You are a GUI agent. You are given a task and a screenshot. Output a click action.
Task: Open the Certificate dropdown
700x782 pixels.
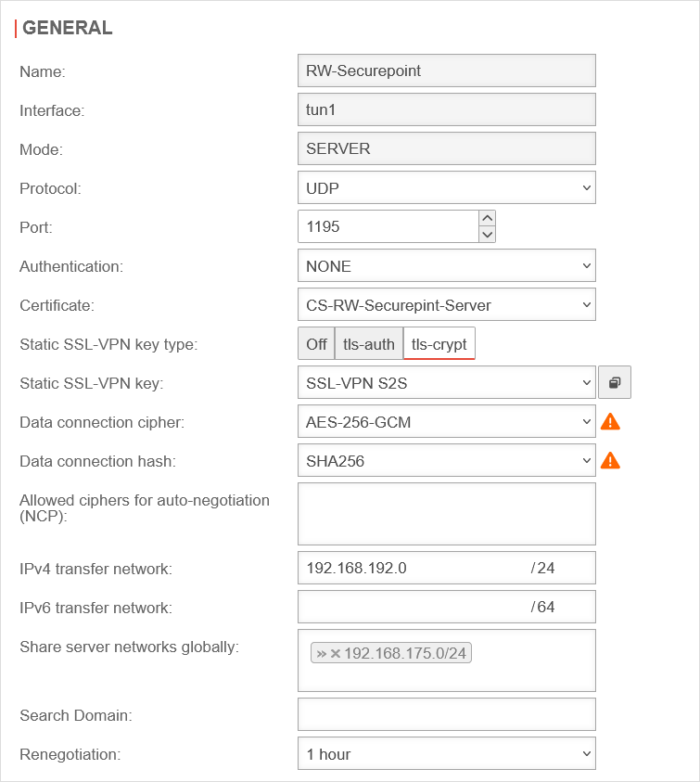(446, 305)
